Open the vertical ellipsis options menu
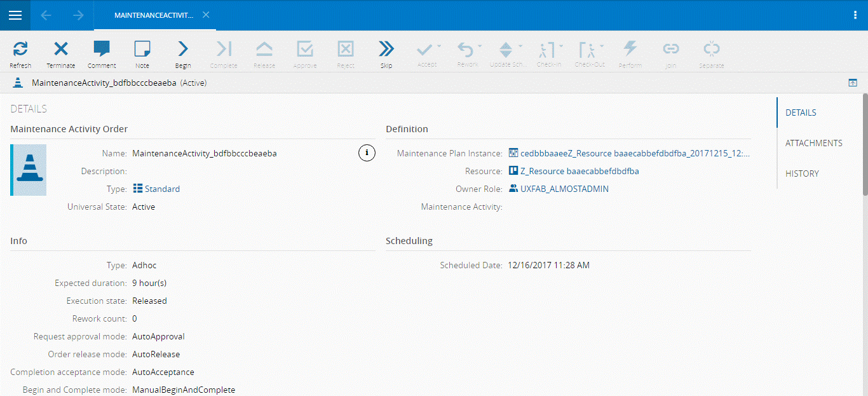The image size is (868, 396). (x=855, y=15)
